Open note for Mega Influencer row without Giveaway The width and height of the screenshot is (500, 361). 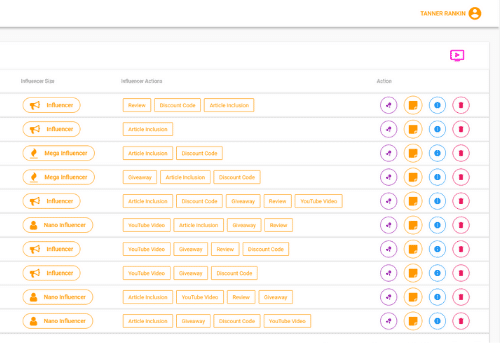(x=413, y=153)
